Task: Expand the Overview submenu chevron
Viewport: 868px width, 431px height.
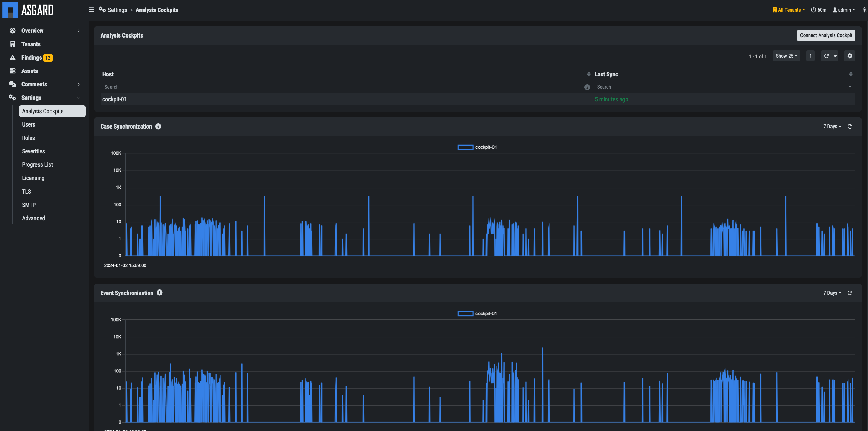Action: (79, 31)
